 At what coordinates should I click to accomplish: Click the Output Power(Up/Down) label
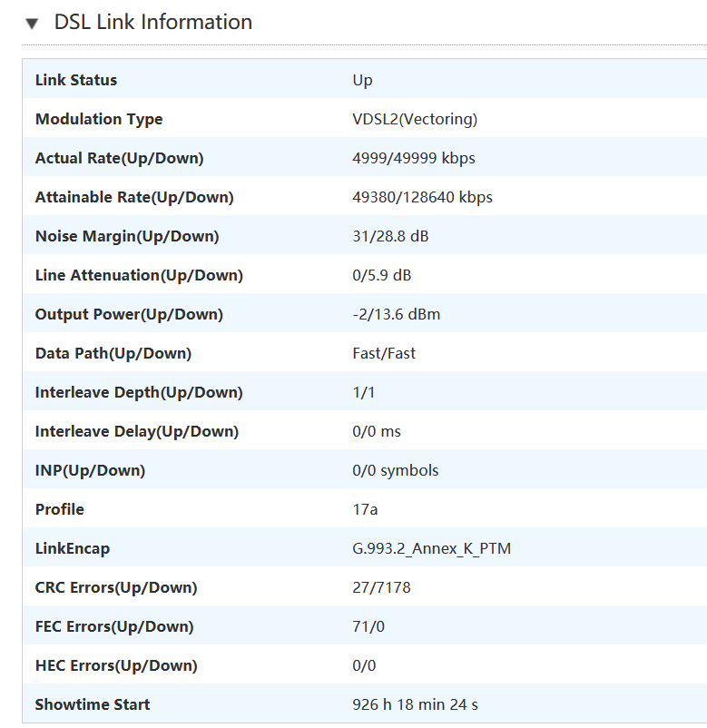(x=129, y=314)
